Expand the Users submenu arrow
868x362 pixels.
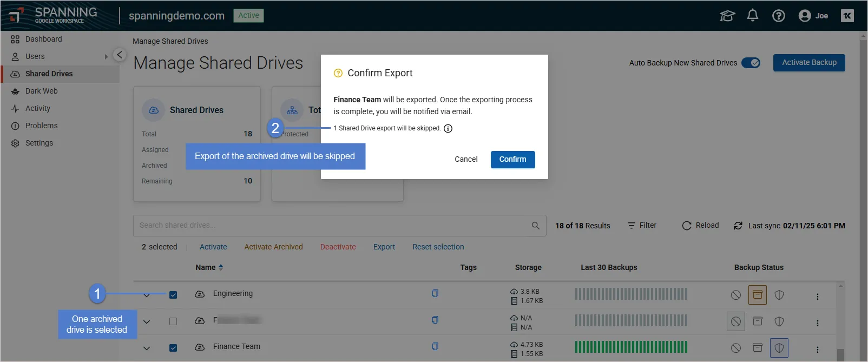[x=106, y=57]
